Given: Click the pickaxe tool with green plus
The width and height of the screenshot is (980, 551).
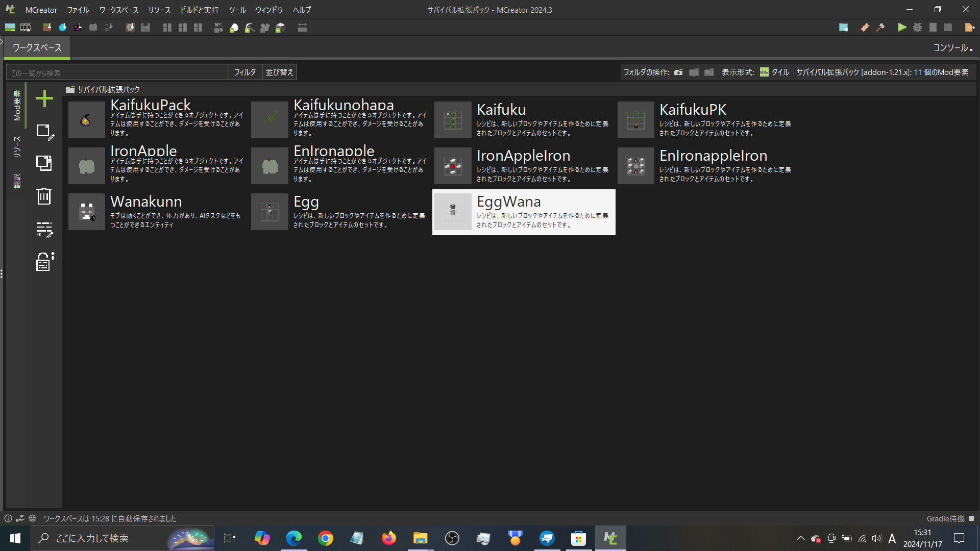Looking at the screenshot, I should pos(250,28).
